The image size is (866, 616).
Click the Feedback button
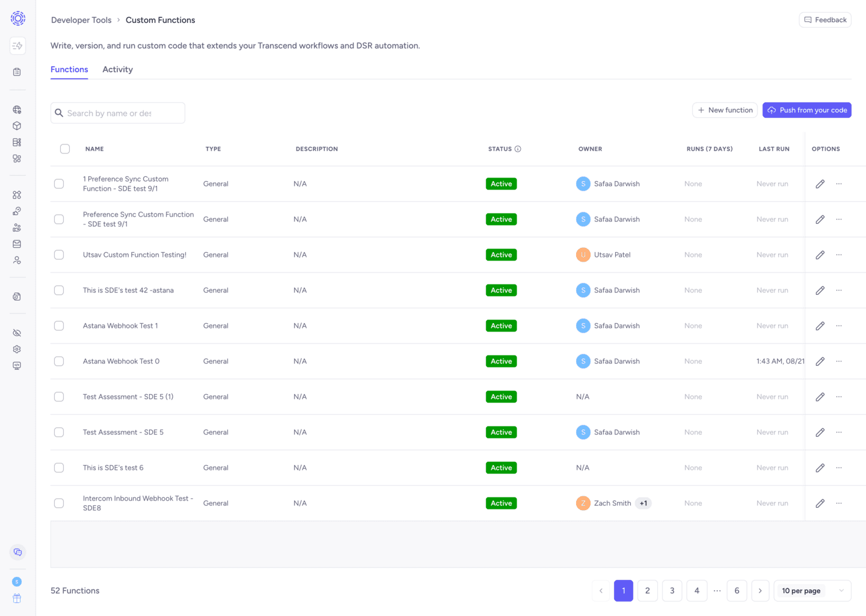coord(825,20)
